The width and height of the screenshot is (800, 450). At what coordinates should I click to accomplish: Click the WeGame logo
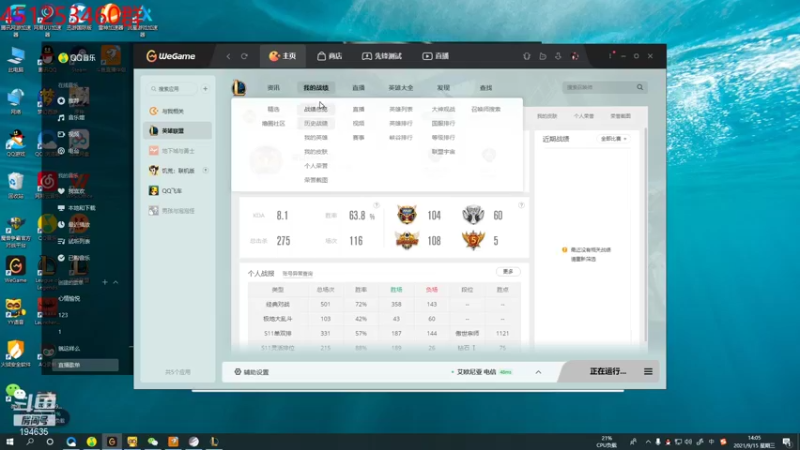point(171,56)
